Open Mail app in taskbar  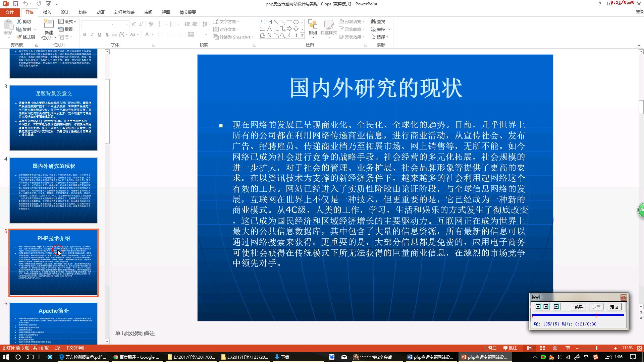(344, 357)
